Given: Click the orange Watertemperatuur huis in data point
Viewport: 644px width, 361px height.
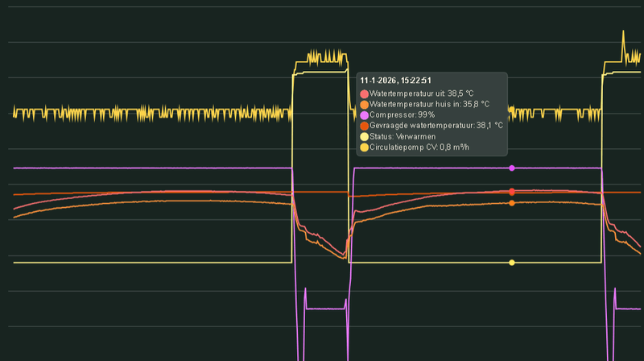Looking at the screenshot, I should (512, 203).
